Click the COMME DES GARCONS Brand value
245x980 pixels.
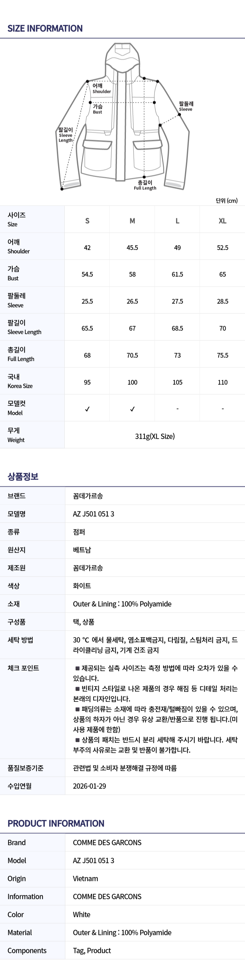point(107,843)
